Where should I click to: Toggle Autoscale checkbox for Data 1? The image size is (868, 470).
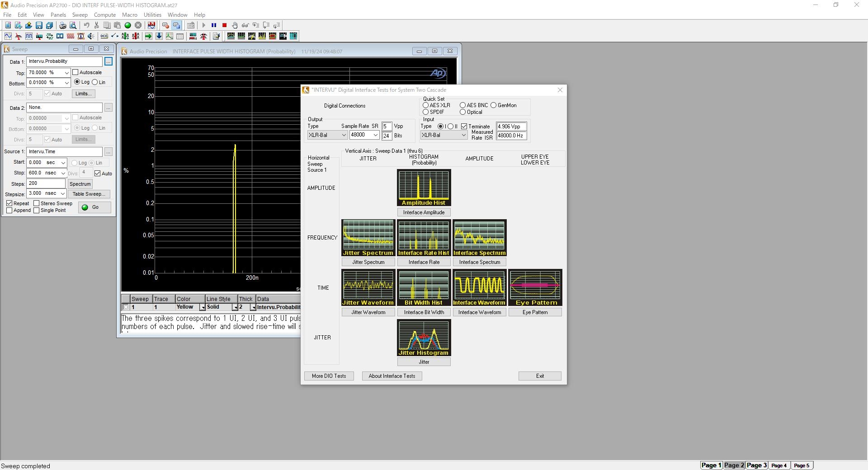coord(75,72)
